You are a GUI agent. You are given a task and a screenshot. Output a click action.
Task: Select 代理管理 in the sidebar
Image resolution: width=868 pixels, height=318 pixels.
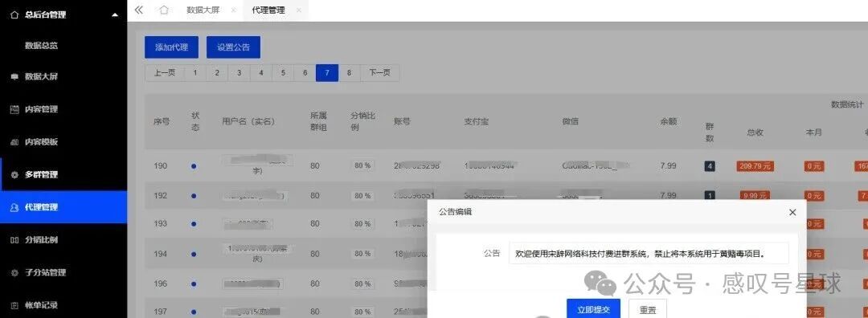pyautogui.click(x=63, y=207)
